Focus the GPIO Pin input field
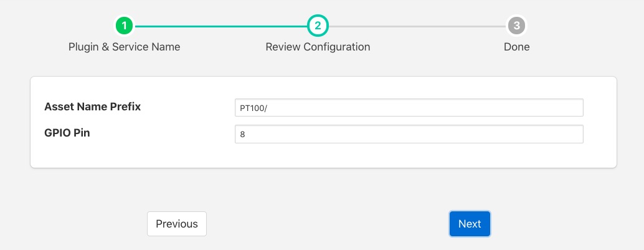 (x=409, y=134)
